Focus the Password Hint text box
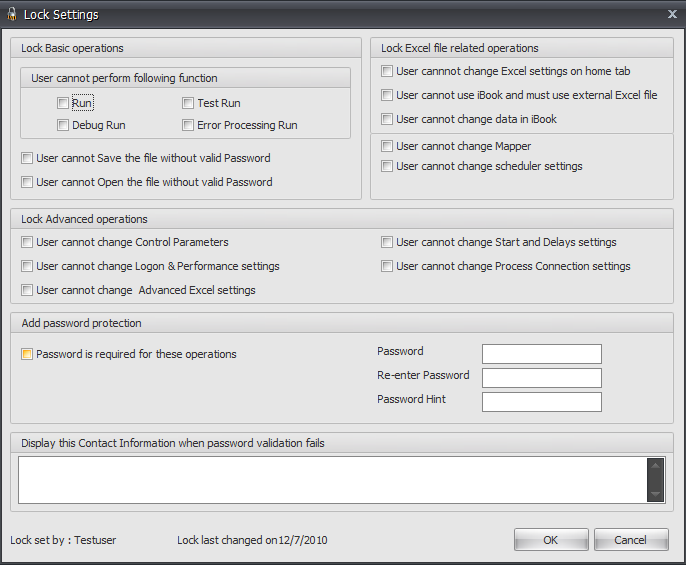The image size is (686, 565). pyautogui.click(x=541, y=402)
